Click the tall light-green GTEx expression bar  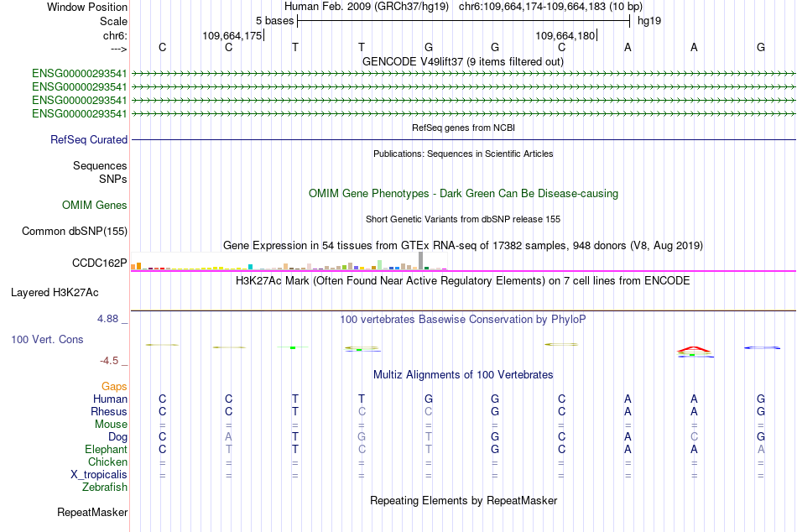(x=380, y=264)
